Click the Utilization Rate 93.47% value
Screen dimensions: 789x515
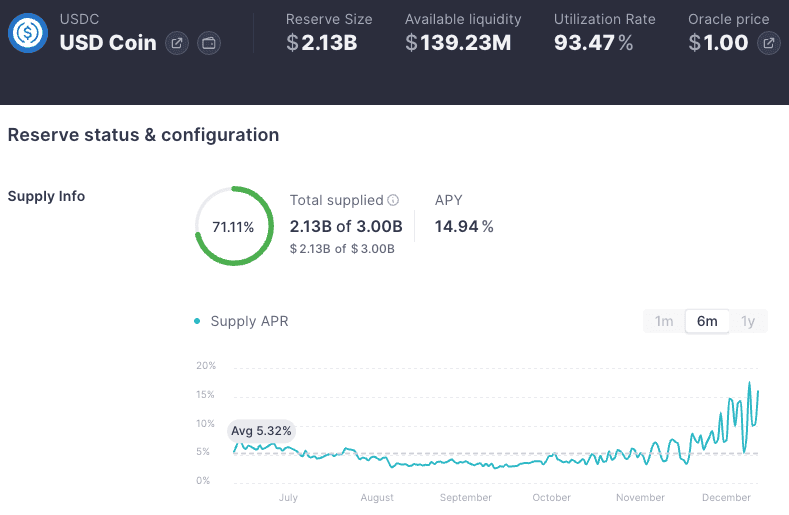(593, 42)
